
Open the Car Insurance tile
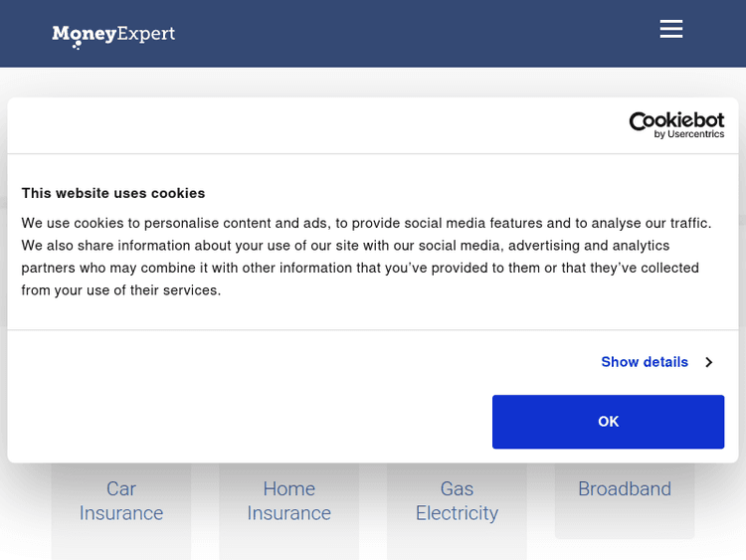tap(121, 501)
